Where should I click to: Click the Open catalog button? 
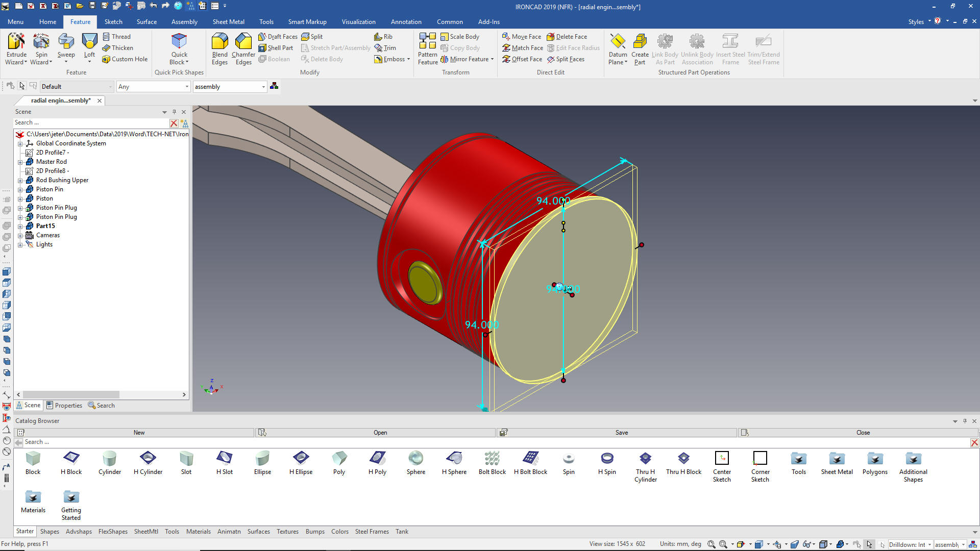380,433
